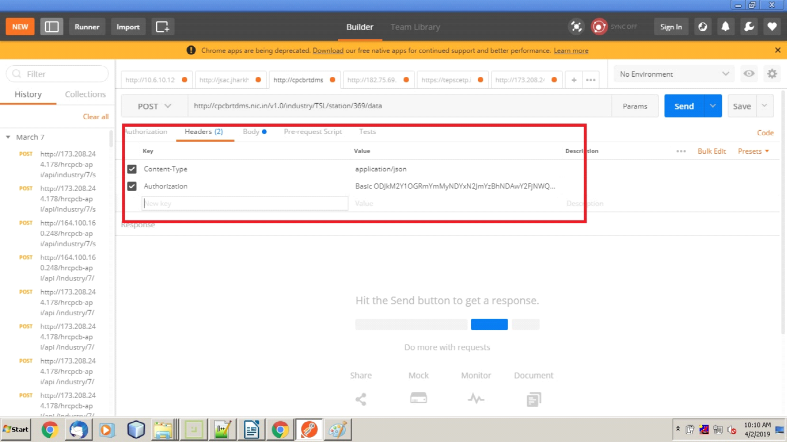
Task: Collapse the March 7 history group
Action: (8, 137)
